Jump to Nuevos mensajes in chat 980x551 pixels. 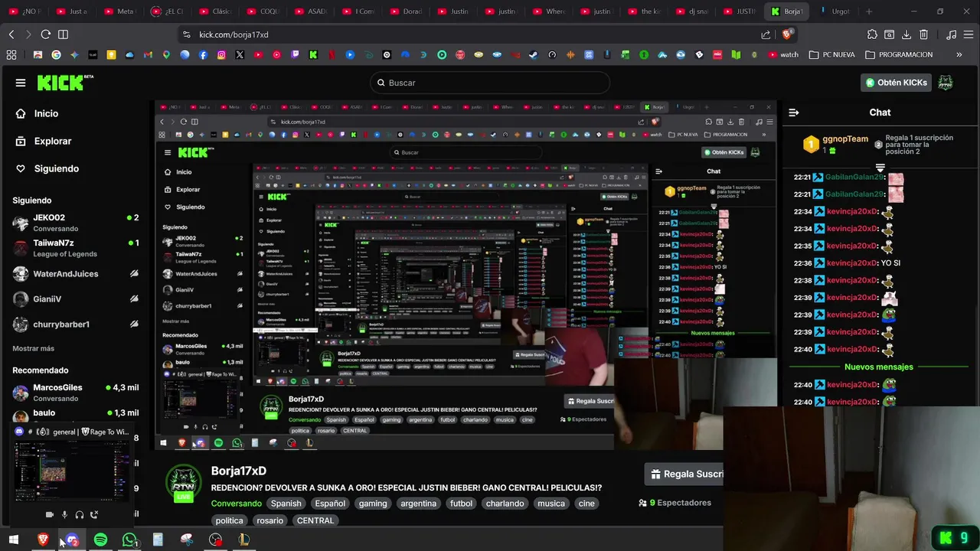point(878,367)
